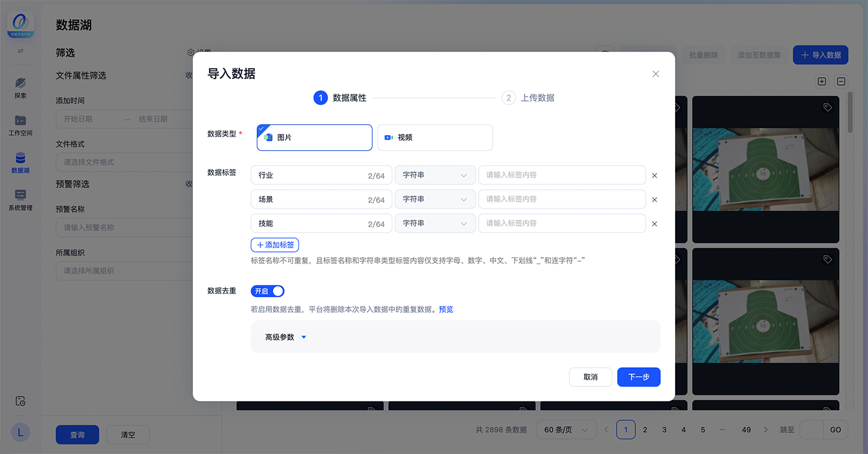Open the 预览 link for deduplication
Viewport: 868px width, 454px height.
pos(446,309)
